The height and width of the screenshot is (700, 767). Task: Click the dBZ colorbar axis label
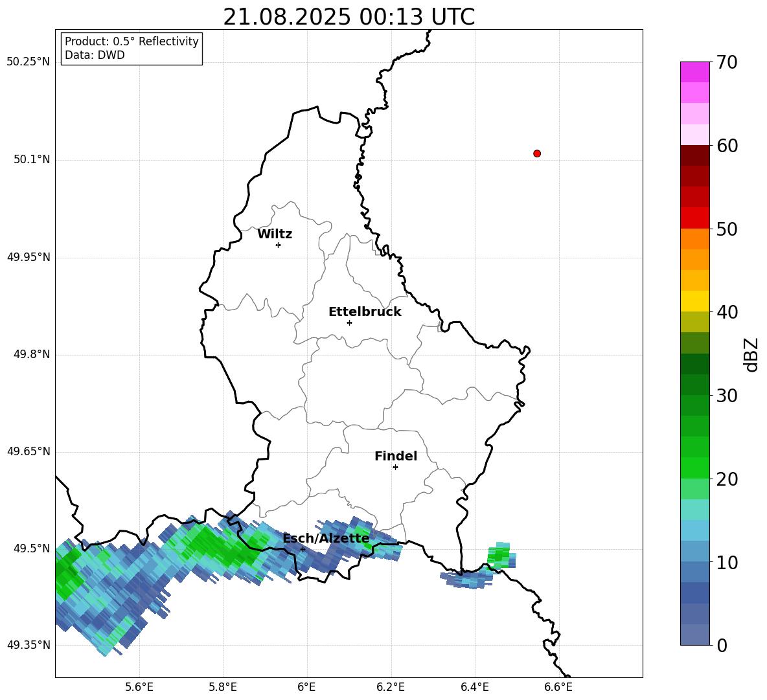[751, 354]
